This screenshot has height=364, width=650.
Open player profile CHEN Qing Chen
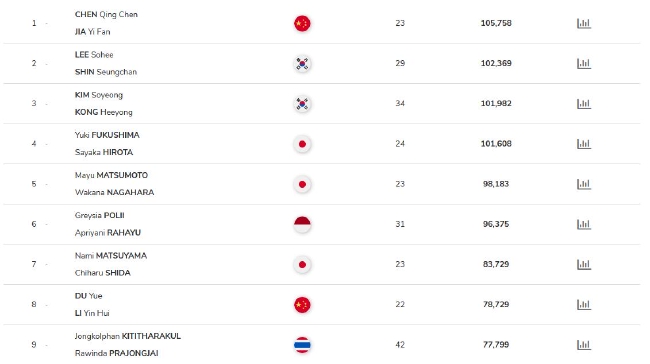pyautogui.click(x=106, y=15)
